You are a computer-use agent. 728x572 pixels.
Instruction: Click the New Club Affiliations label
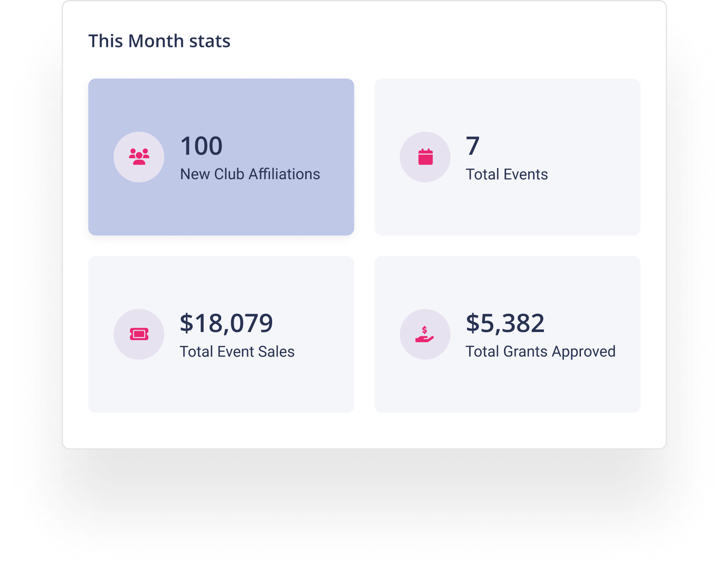[x=250, y=174]
